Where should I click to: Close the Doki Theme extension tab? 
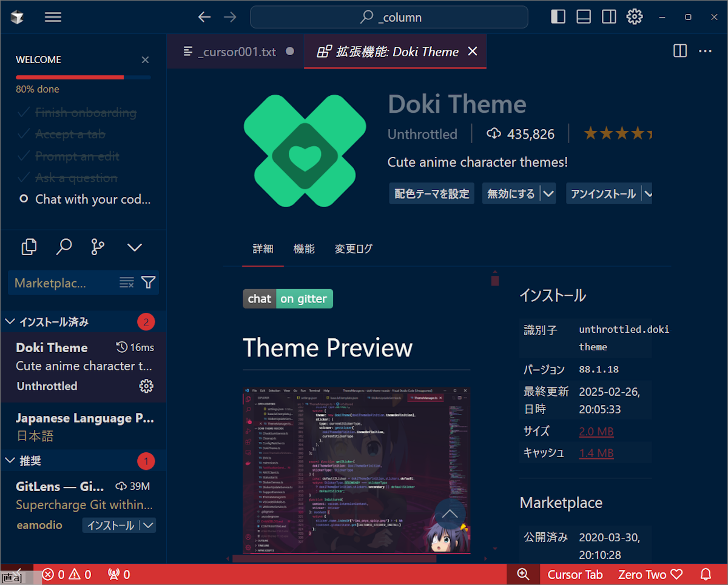pos(473,52)
